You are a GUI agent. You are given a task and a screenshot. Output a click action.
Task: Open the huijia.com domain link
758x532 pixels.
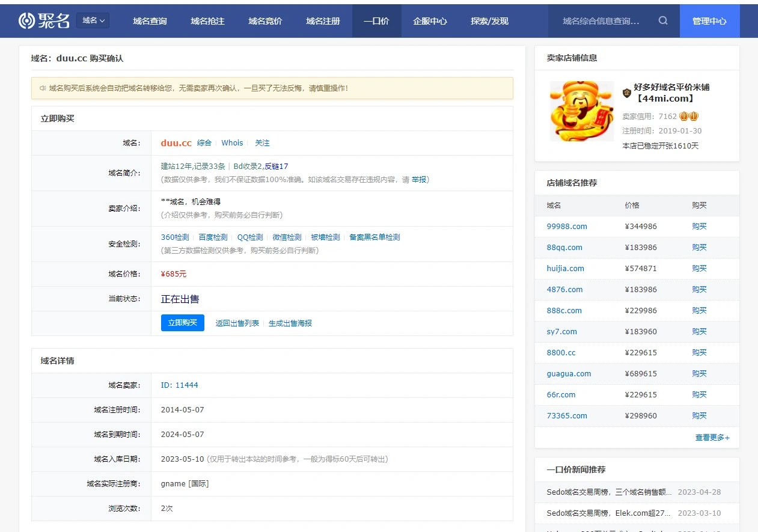coord(566,269)
